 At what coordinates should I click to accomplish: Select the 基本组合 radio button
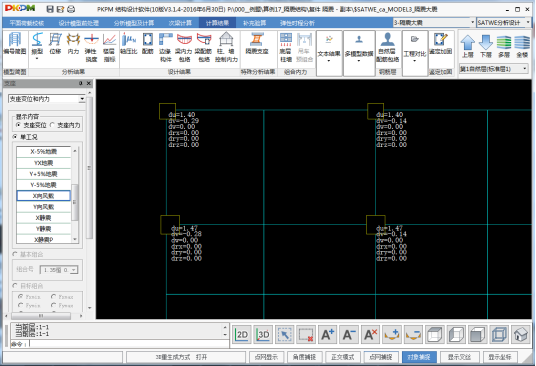15,254
